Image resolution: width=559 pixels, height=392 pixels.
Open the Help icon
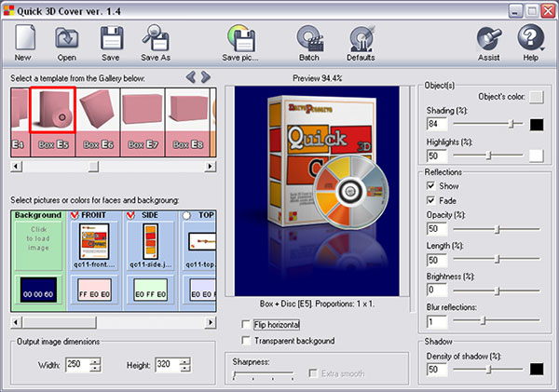point(530,38)
